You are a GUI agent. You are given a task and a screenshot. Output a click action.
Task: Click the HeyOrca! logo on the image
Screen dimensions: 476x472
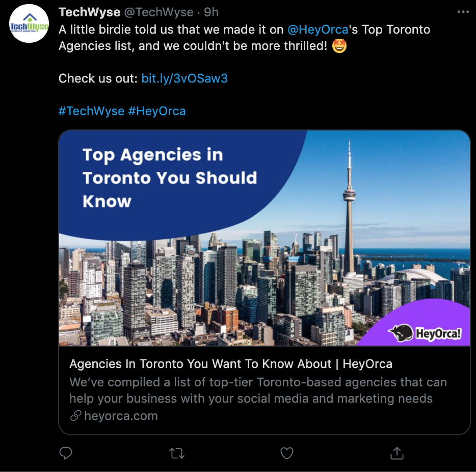tap(425, 333)
